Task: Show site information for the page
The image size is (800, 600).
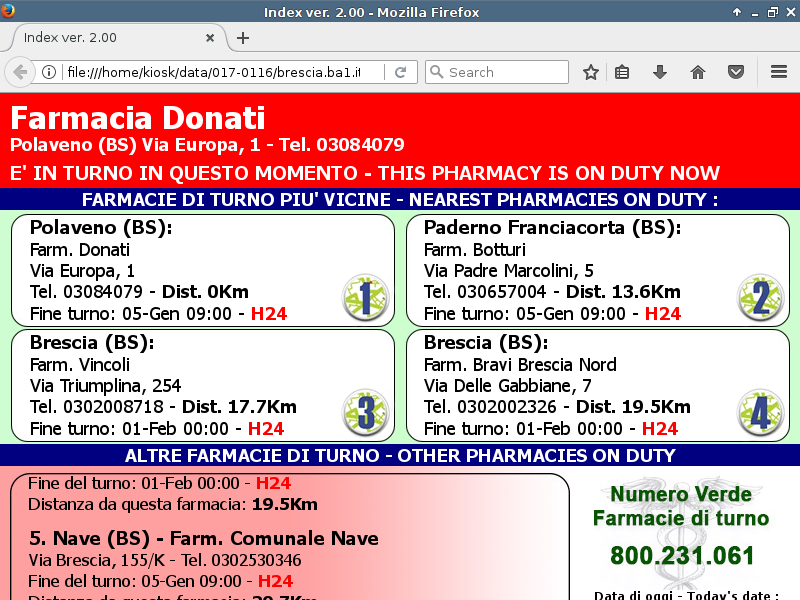Action: [48, 72]
